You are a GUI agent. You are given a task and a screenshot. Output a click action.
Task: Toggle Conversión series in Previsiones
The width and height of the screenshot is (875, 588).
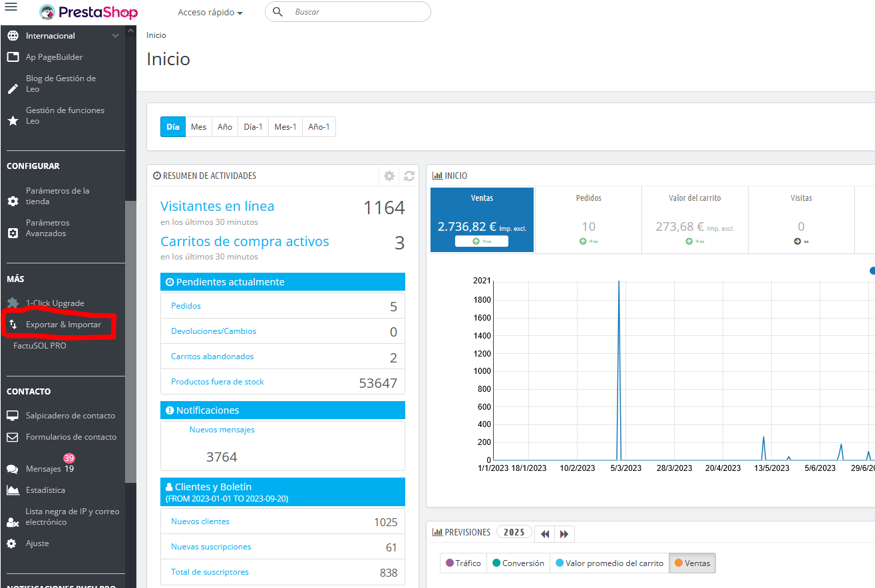(518, 563)
